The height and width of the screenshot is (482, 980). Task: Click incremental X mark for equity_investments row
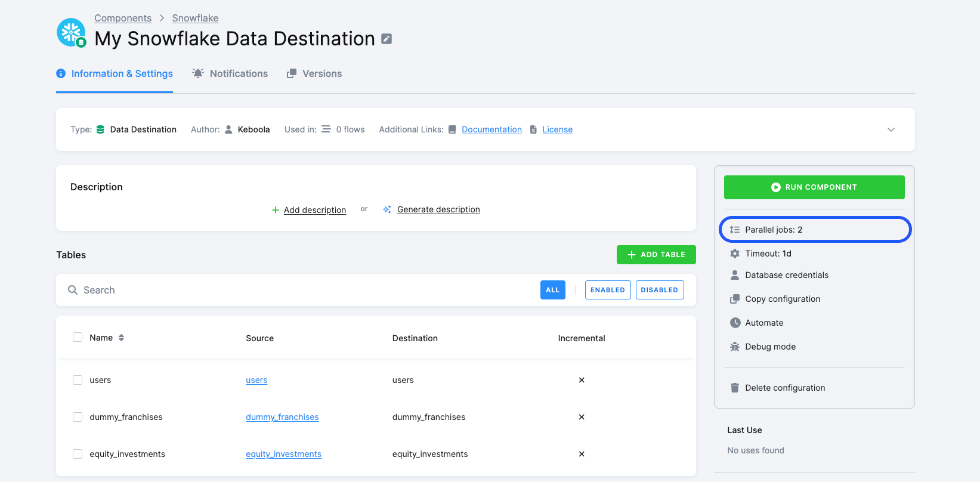pos(582,454)
